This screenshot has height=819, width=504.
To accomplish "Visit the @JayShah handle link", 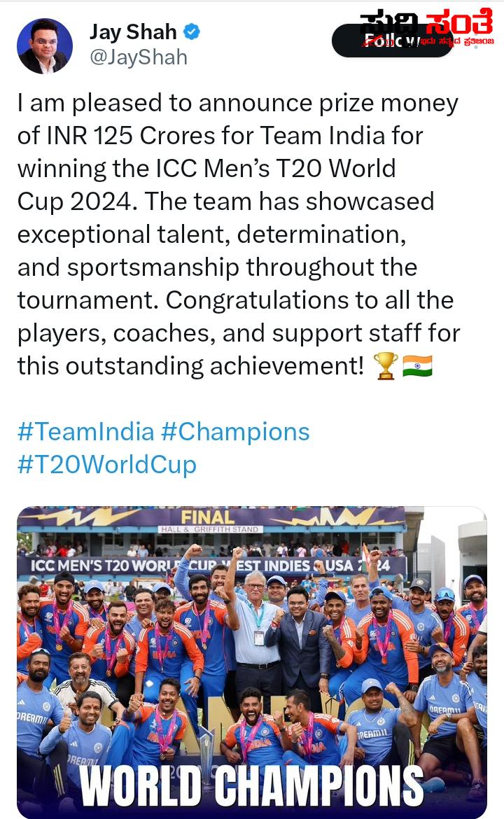I will coord(139,57).
